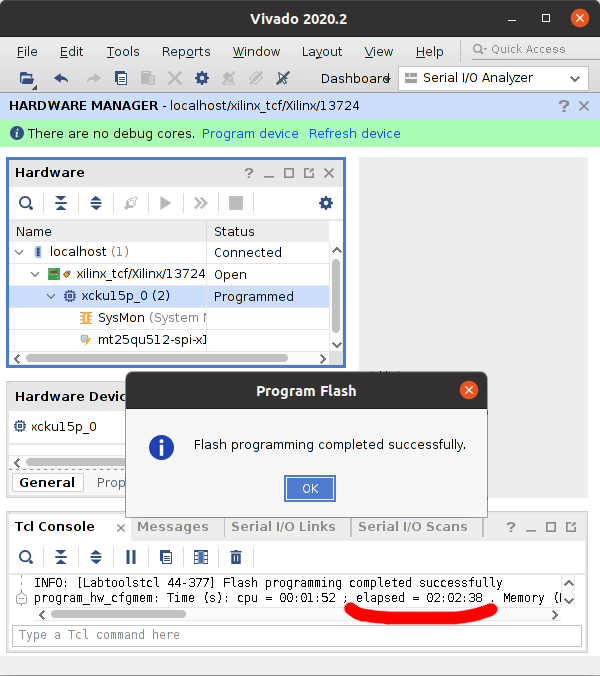
Task: Clear Tcl Console with trash icon
Action: [x=236, y=557]
